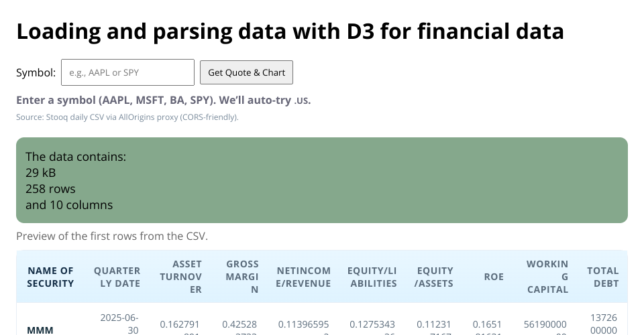Click the CSV preview caption text

[x=112, y=236]
